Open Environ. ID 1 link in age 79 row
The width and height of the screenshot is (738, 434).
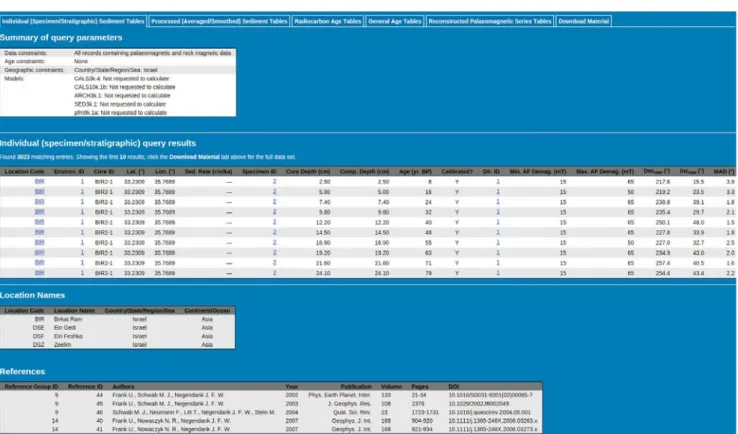tap(82, 273)
